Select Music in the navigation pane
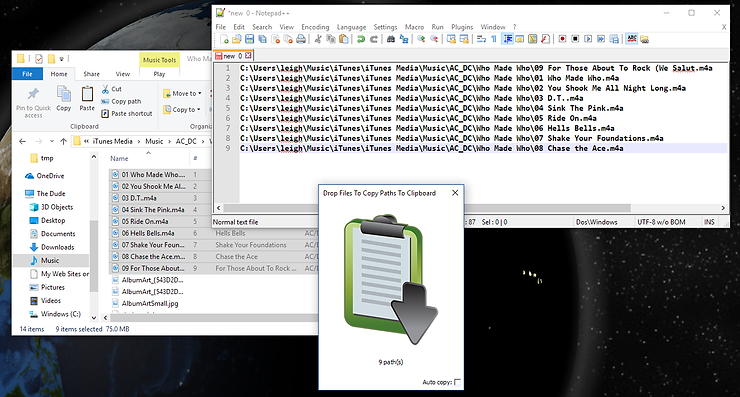This screenshot has height=397, width=740. [x=51, y=260]
